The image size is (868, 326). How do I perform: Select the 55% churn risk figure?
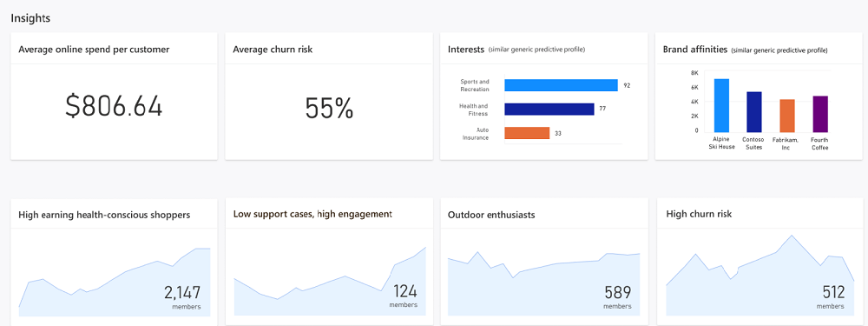tap(329, 108)
